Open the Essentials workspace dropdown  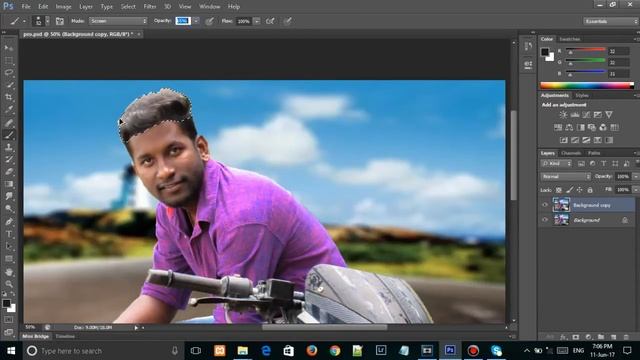click(610, 21)
